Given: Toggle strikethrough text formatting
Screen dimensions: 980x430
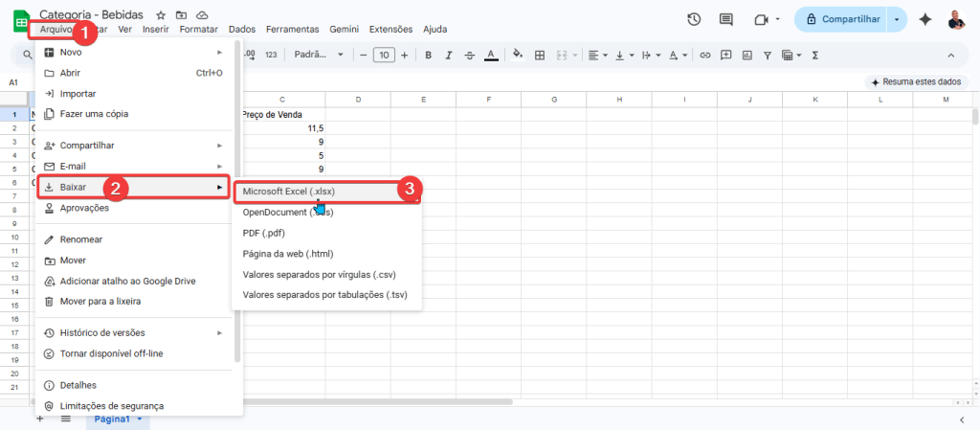Looking at the screenshot, I should click(469, 55).
